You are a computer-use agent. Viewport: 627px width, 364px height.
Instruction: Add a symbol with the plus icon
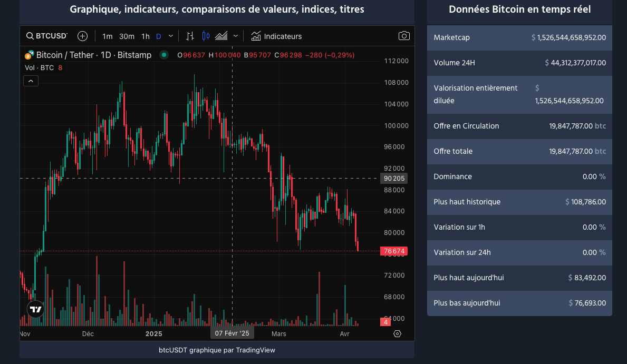coord(82,36)
